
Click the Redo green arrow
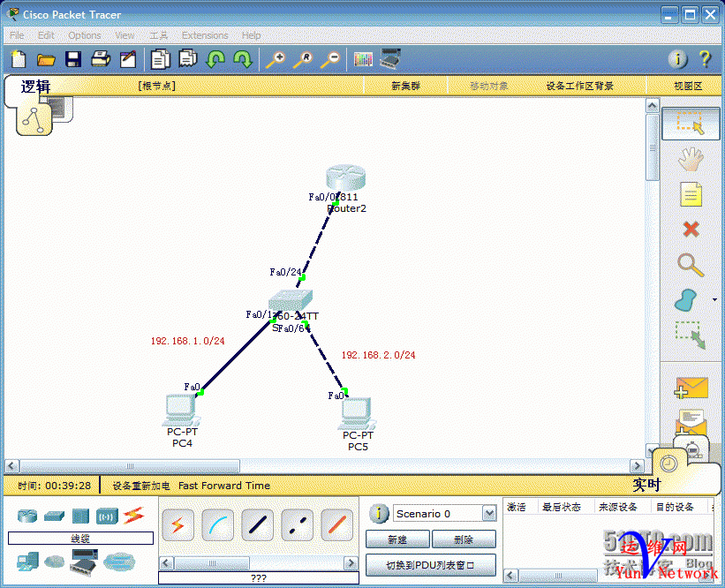point(243,59)
